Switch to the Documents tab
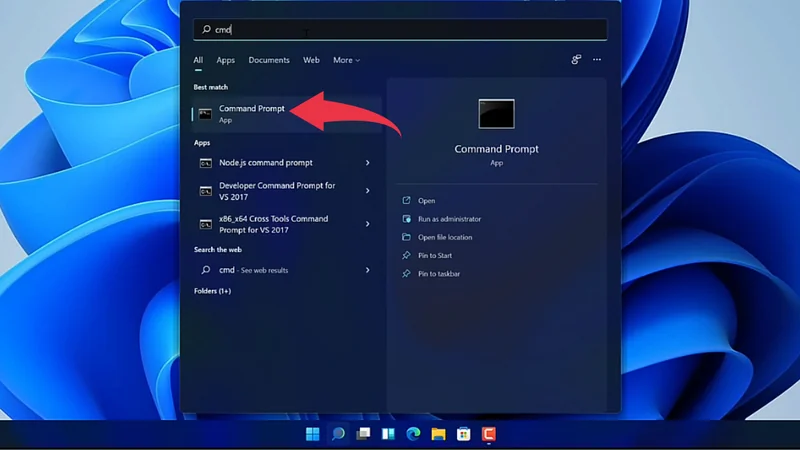Image resolution: width=800 pixels, height=450 pixels. (269, 60)
